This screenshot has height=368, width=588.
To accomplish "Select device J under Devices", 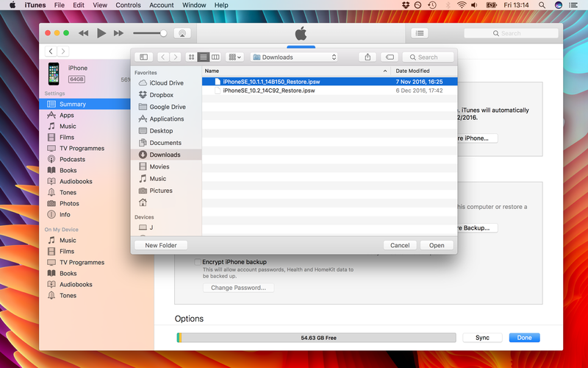I will (x=166, y=227).
